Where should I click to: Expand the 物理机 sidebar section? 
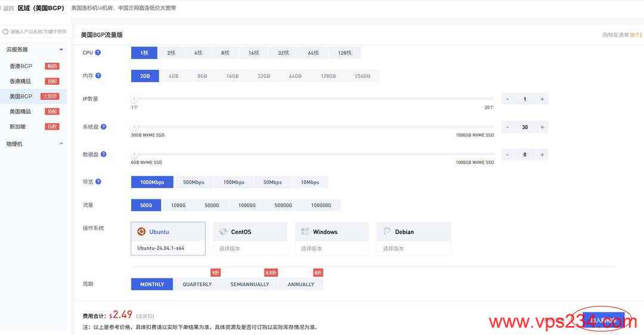pyautogui.click(x=61, y=144)
